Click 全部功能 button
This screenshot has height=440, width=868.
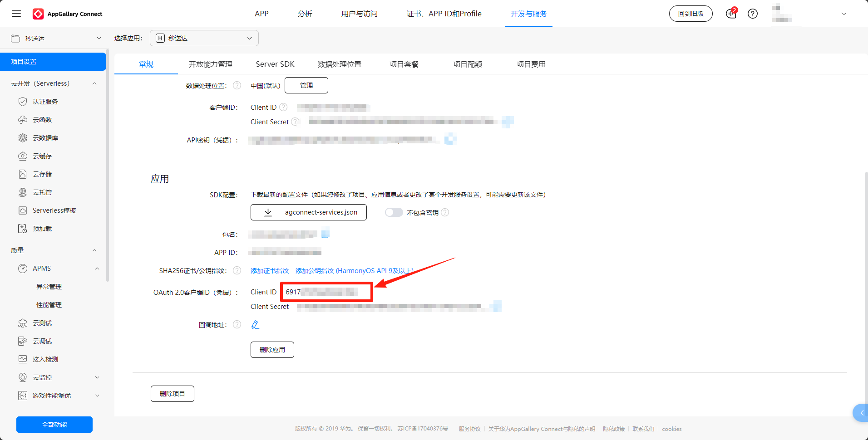(54, 425)
